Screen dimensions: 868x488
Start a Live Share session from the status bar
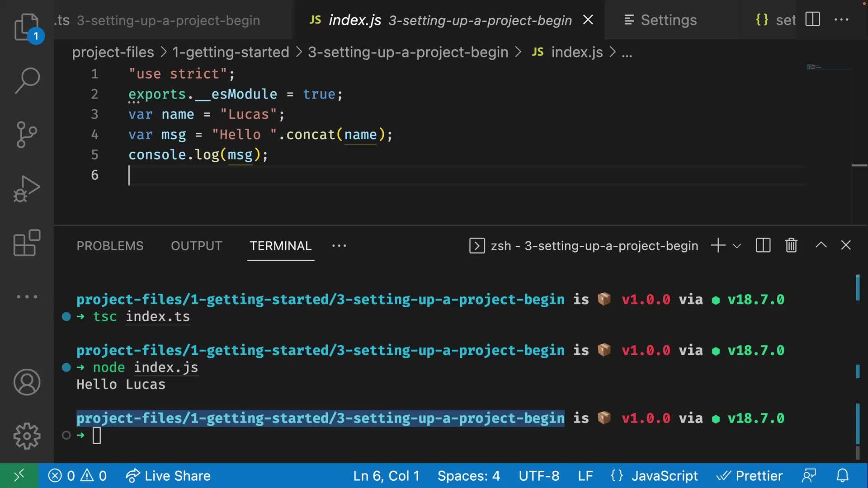(x=168, y=475)
